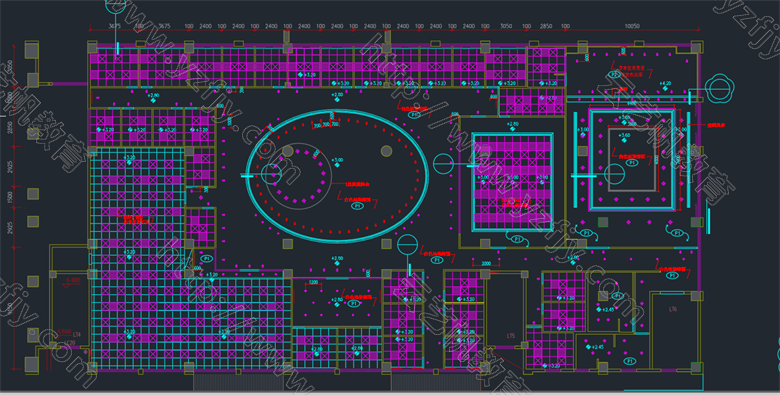Screen dimensions: 780x395
Task: Click the LT4 label near the left wall
Action: click(77, 334)
